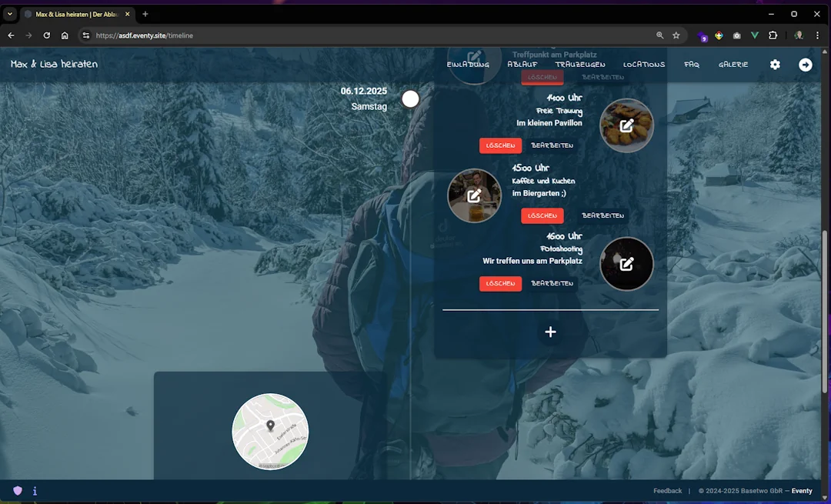Delete the 15:00 Kaffee und Kuchen entry
831x504 pixels.
tap(542, 215)
